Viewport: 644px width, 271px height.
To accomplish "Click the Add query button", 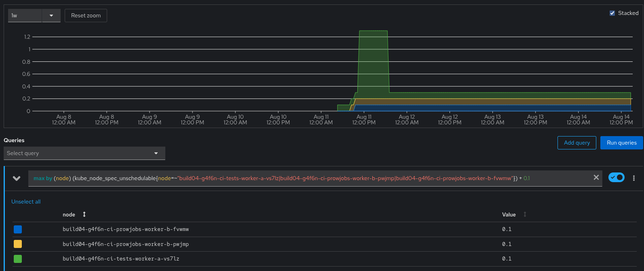I will [x=577, y=143].
